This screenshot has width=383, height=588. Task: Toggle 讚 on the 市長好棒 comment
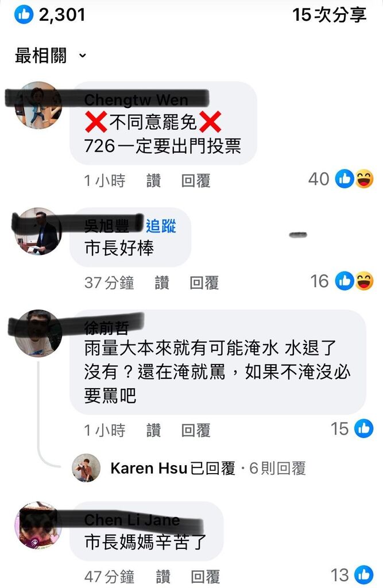tap(162, 283)
